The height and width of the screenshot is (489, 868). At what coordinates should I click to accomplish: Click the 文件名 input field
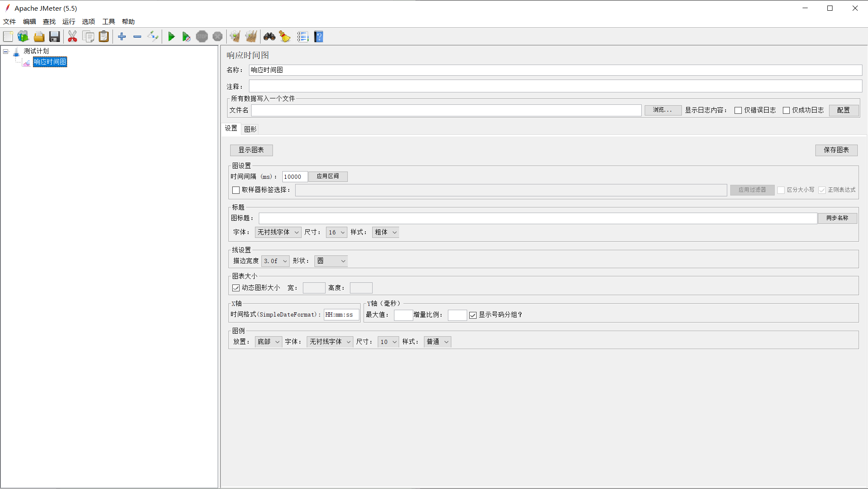[446, 110]
